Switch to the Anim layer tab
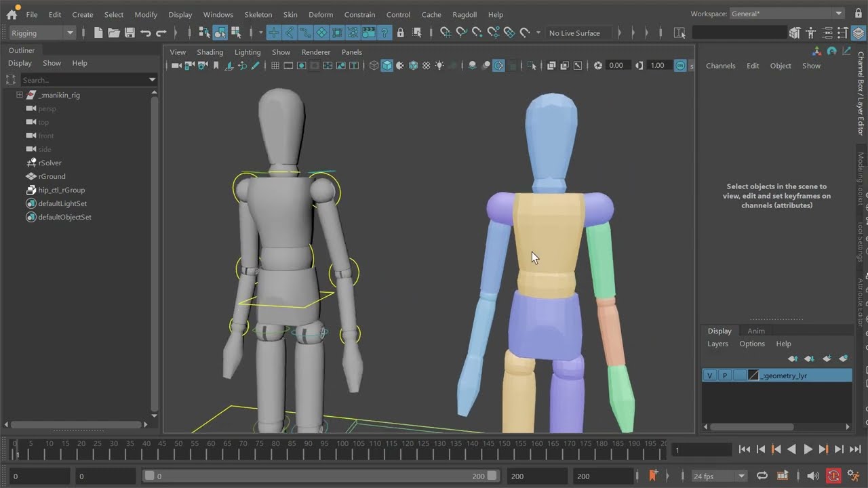The image size is (868, 488). 755,331
